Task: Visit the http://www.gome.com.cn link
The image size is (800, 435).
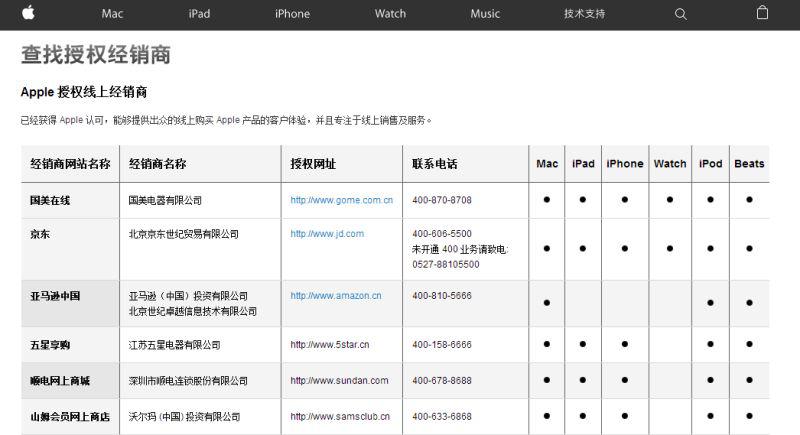Action: click(341, 200)
